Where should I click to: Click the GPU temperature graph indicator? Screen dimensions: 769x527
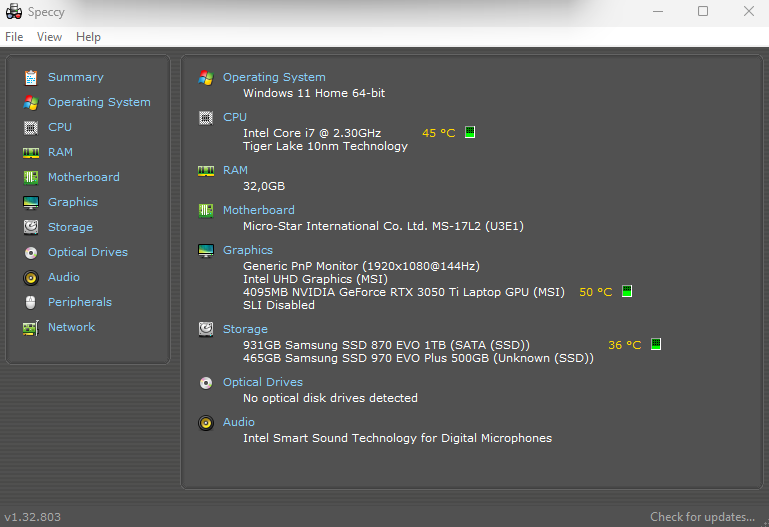coord(627,291)
